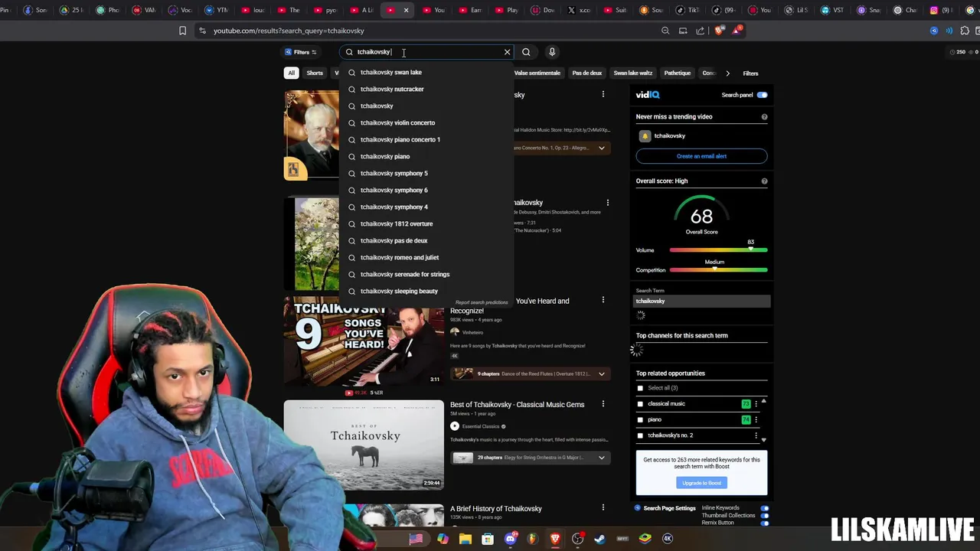Viewport: 980px width, 551px height.
Task: Click the bookmark icon in the address bar
Action: pos(182,31)
